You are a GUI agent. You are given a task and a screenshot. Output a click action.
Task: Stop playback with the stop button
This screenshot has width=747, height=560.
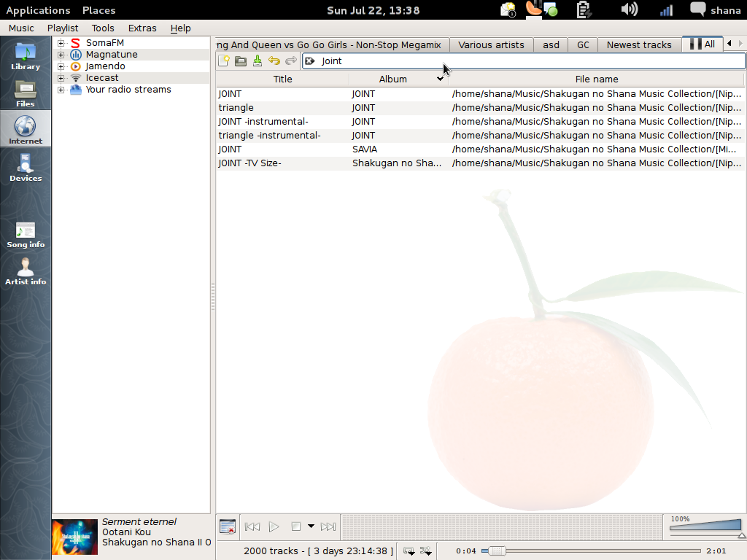(x=296, y=526)
